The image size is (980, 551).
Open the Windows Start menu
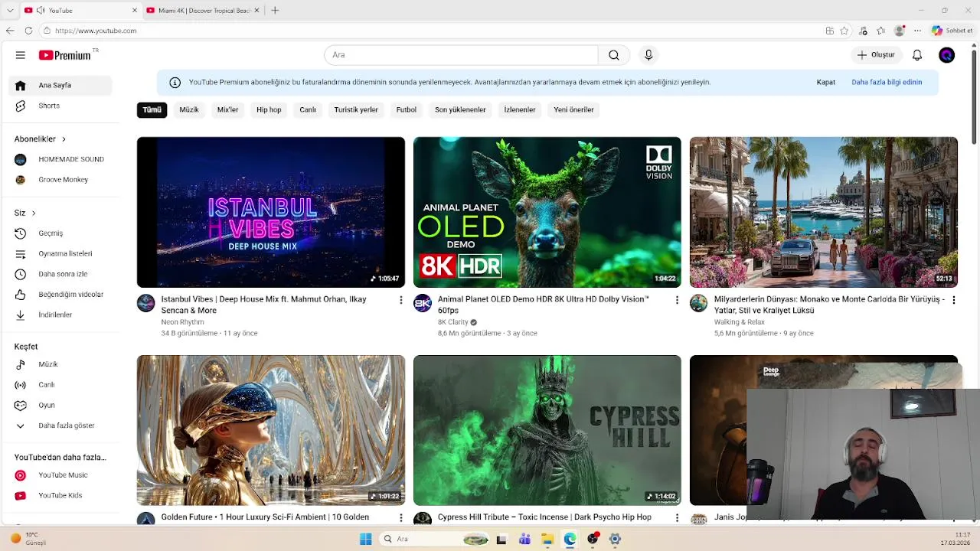tap(366, 539)
